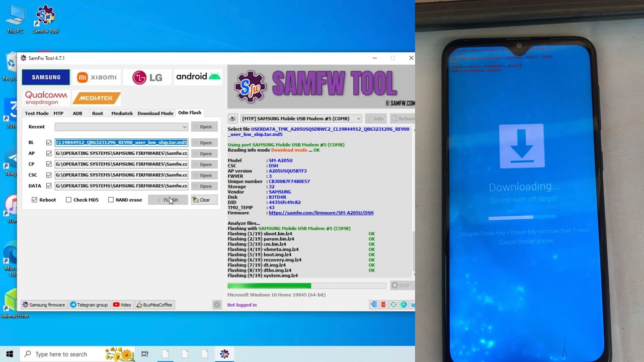Click Open button next to Recent
Screen dimensions: 644x362
point(204,127)
